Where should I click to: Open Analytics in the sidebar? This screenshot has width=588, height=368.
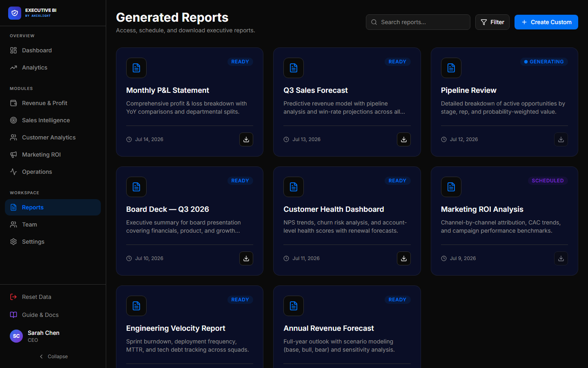[x=53, y=67]
